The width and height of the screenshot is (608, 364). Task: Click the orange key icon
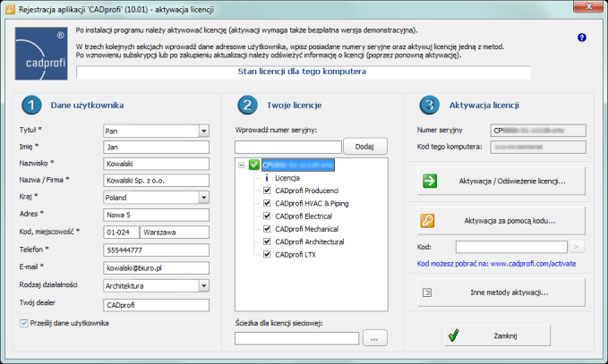click(x=427, y=221)
